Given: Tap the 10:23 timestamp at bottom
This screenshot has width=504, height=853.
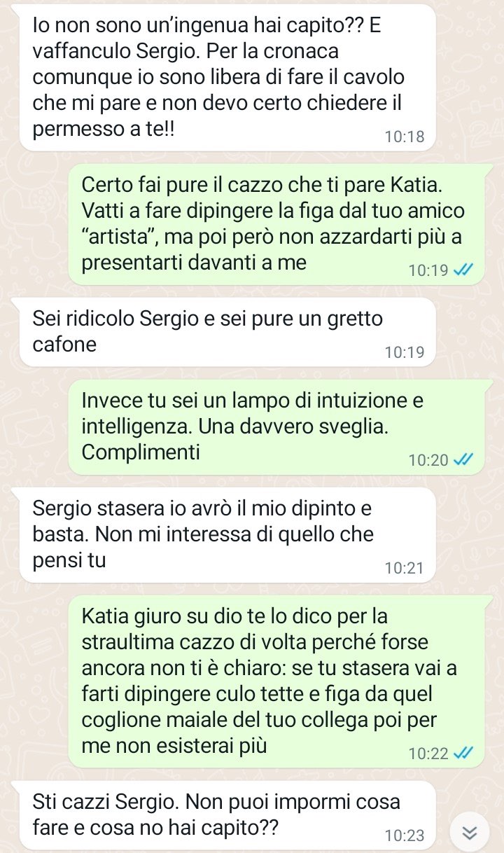Looking at the screenshot, I should (405, 835).
